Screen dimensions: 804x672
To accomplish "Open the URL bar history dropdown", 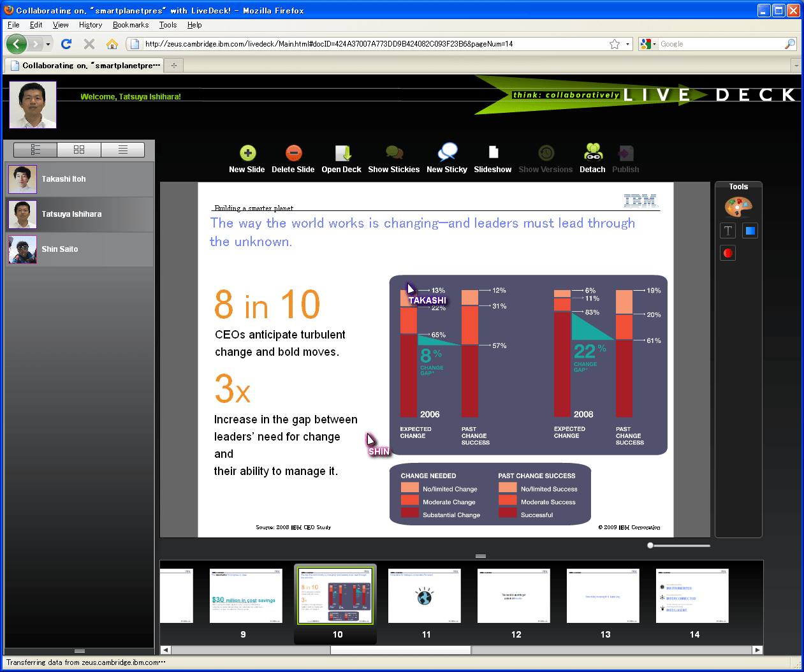I will tap(627, 44).
